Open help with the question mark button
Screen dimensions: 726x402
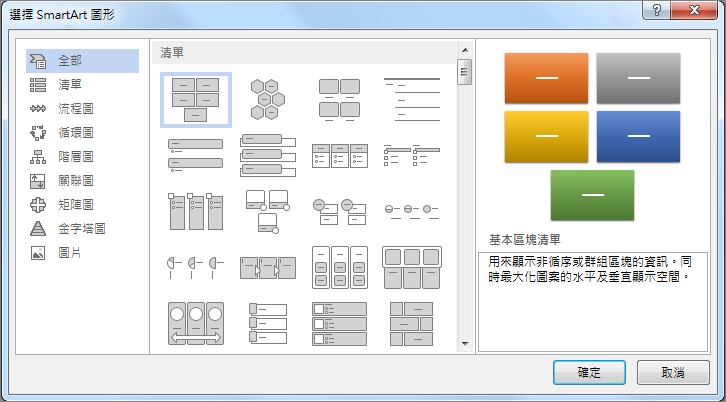pos(656,10)
